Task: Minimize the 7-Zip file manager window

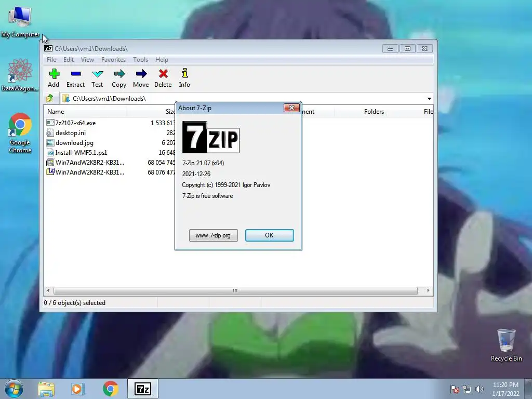Action: (390, 48)
